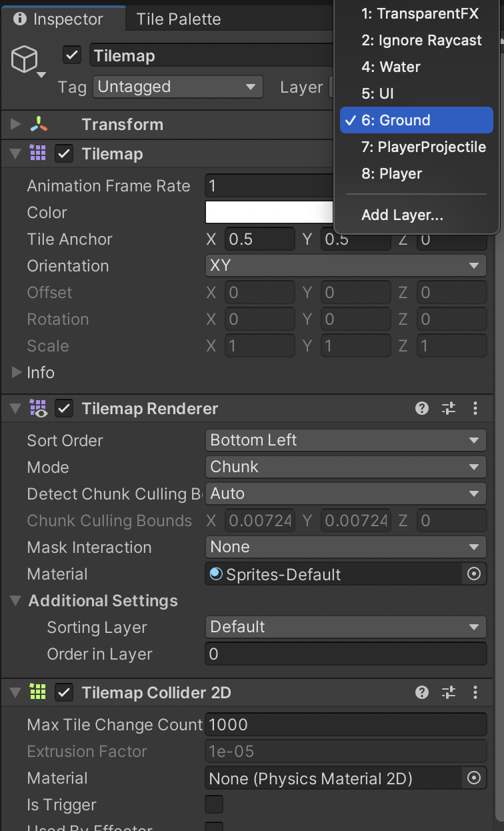The width and height of the screenshot is (504, 831).
Task: Disable the Tilemap Renderer component checkbox
Action: pos(64,408)
